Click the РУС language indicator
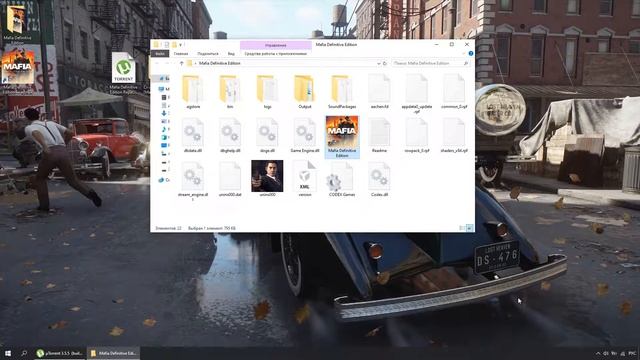This screenshot has width=640, height=360. pos(632,353)
